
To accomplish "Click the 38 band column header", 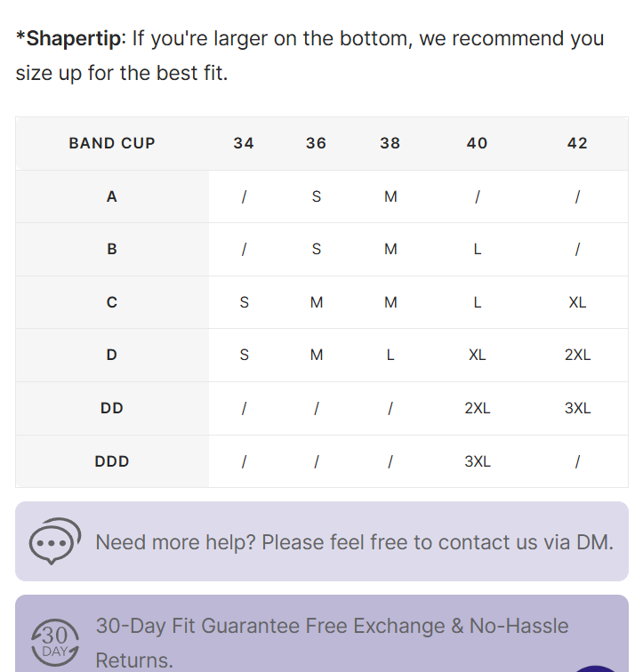I will (x=390, y=143).
